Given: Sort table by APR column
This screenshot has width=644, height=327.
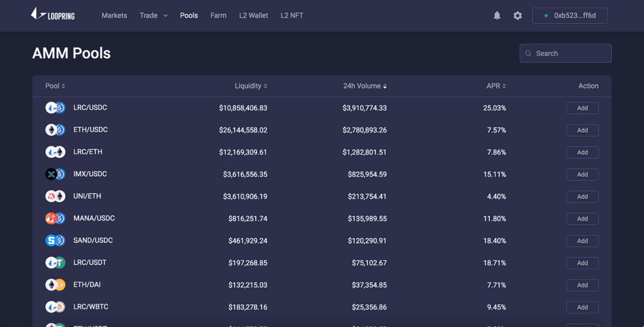Looking at the screenshot, I should (x=496, y=86).
